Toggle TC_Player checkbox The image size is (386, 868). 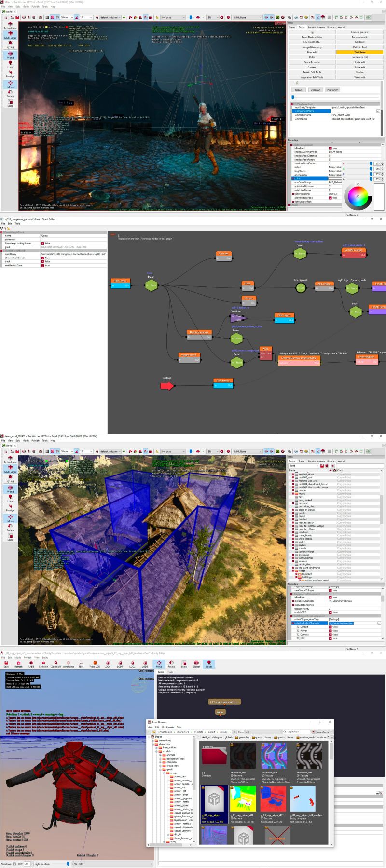pyautogui.click(x=330, y=631)
